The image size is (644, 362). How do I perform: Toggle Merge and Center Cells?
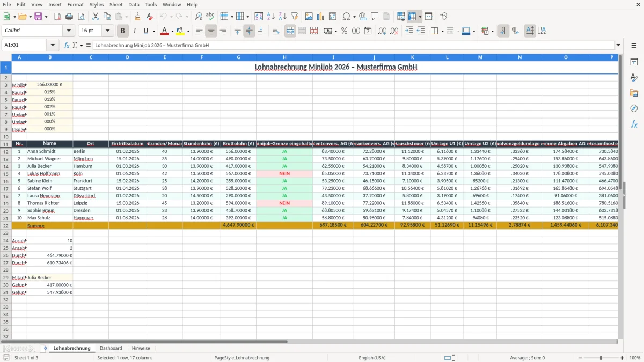[290, 31]
